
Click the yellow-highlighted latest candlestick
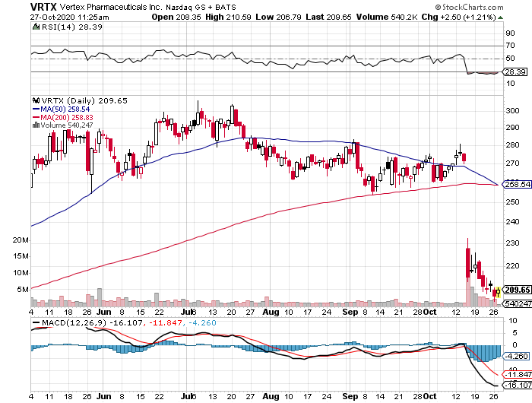[x=497, y=292]
